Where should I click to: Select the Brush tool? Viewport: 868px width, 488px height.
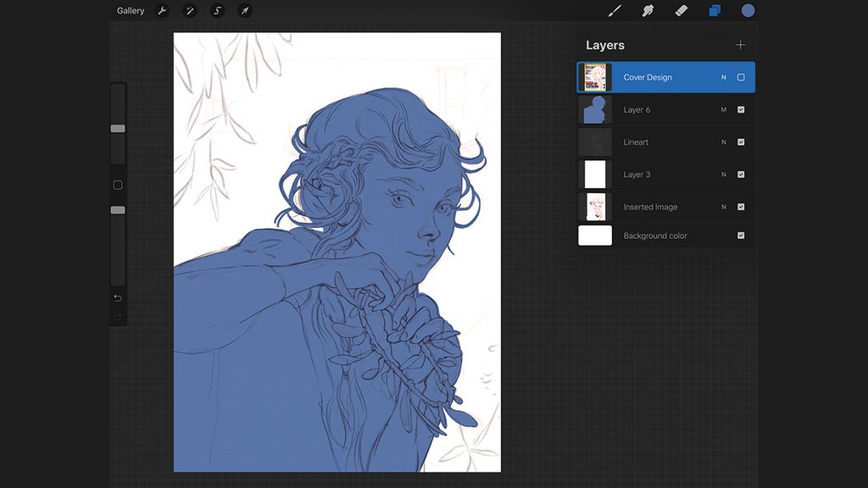pos(615,11)
